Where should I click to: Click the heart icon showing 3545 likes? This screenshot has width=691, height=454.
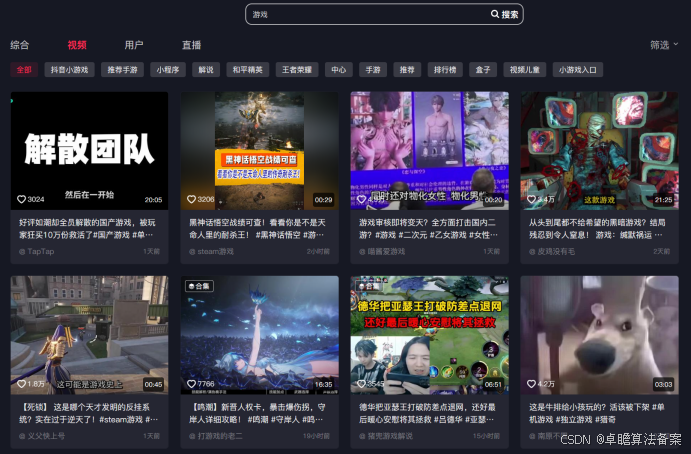click(x=361, y=384)
